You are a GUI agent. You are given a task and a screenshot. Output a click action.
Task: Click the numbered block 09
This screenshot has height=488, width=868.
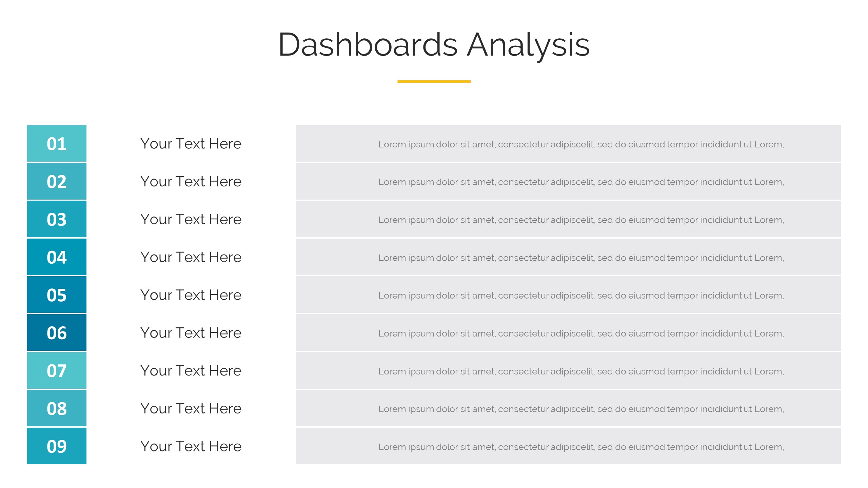click(57, 446)
